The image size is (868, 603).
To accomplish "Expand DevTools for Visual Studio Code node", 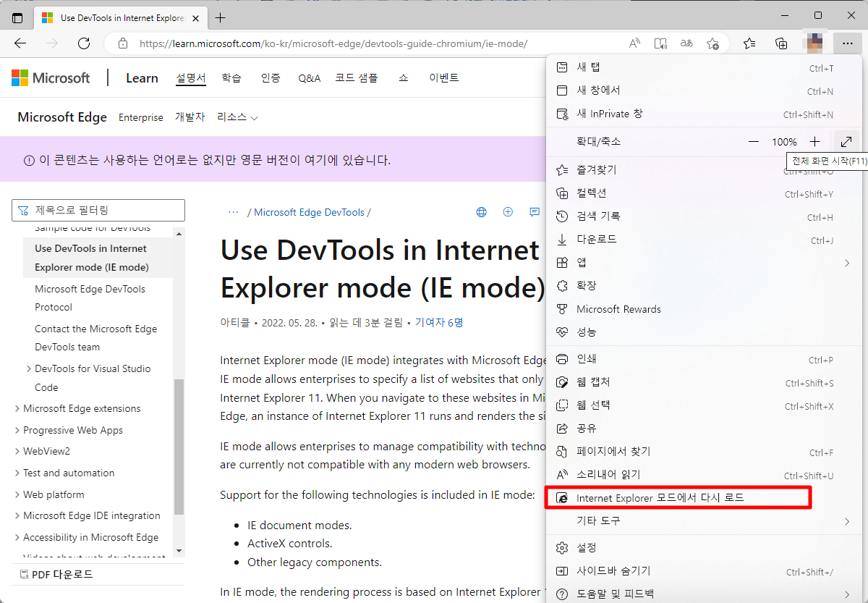I will click(x=28, y=368).
